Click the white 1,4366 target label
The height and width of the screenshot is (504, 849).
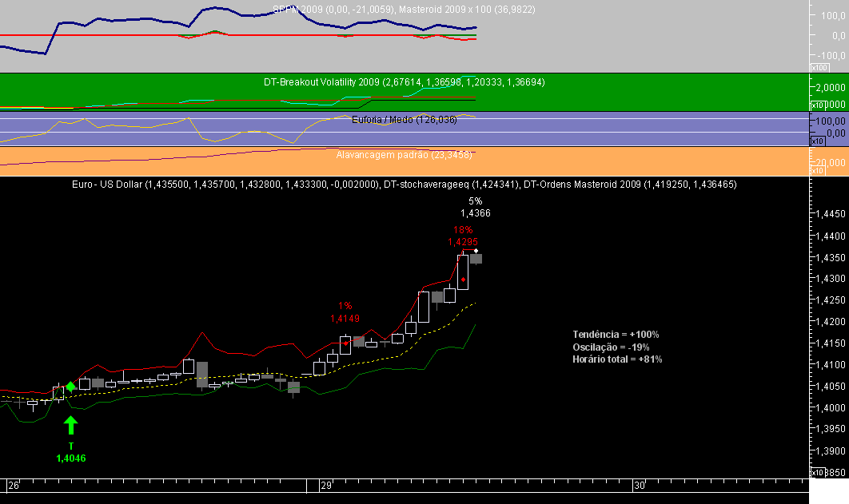tap(476, 213)
